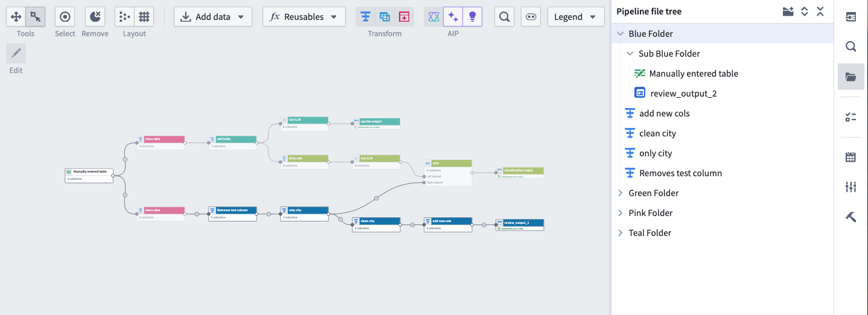The height and width of the screenshot is (315, 868).
Task: Select the classification (copy) output node
Action: (520, 173)
